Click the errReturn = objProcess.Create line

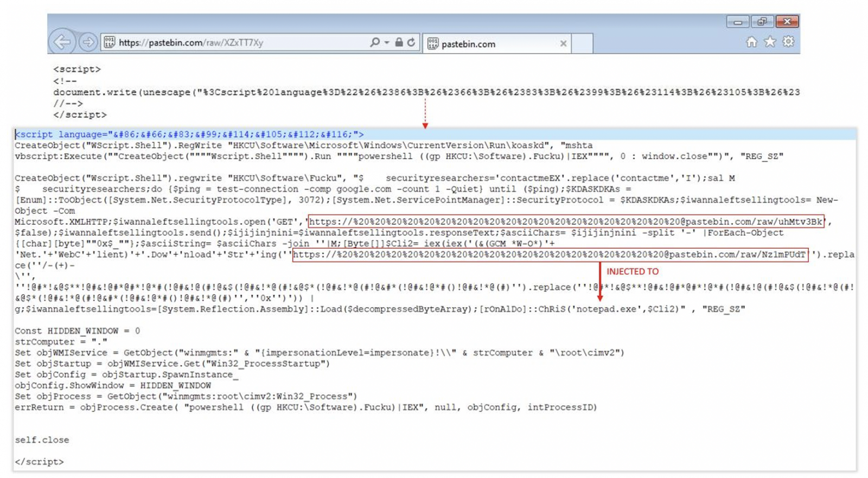click(305, 407)
